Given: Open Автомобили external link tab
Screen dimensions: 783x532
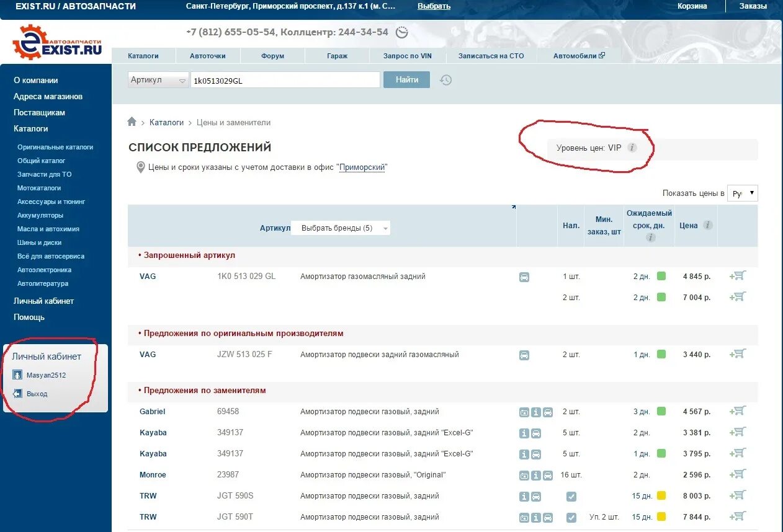Looking at the screenshot, I should (579, 56).
